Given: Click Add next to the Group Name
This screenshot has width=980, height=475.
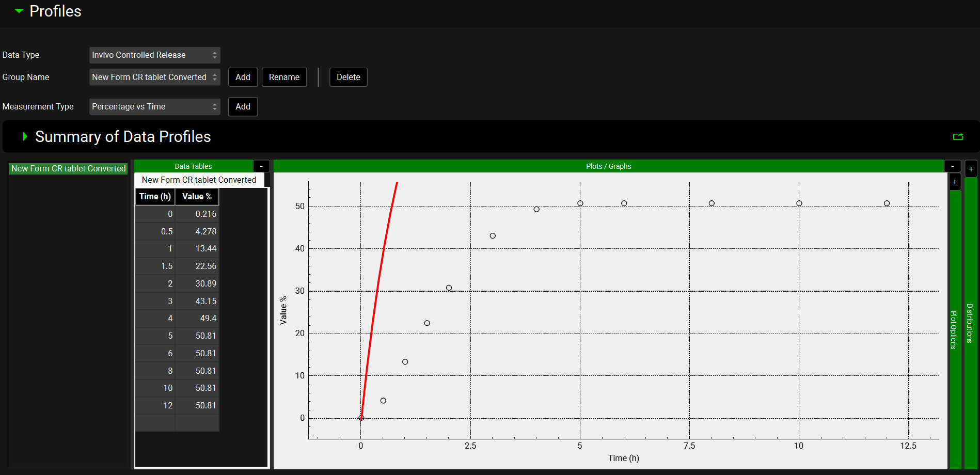Looking at the screenshot, I should pyautogui.click(x=243, y=77).
